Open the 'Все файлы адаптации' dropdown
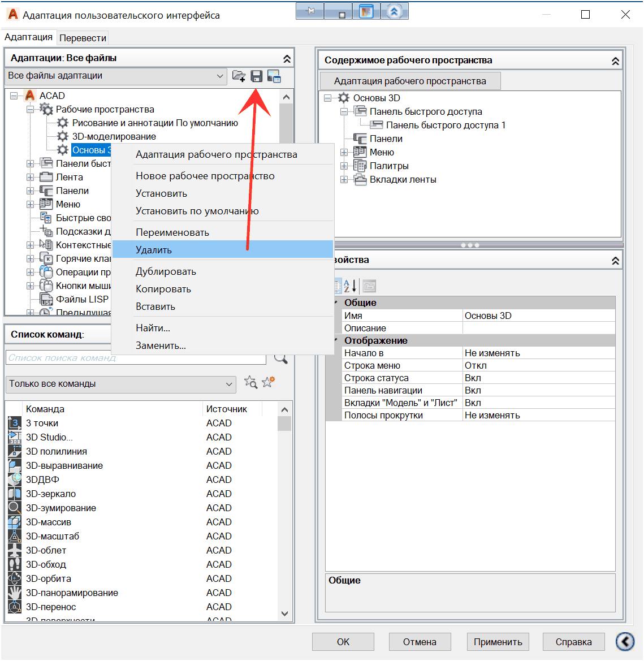Viewport: 644px width, 661px height. point(220,76)
